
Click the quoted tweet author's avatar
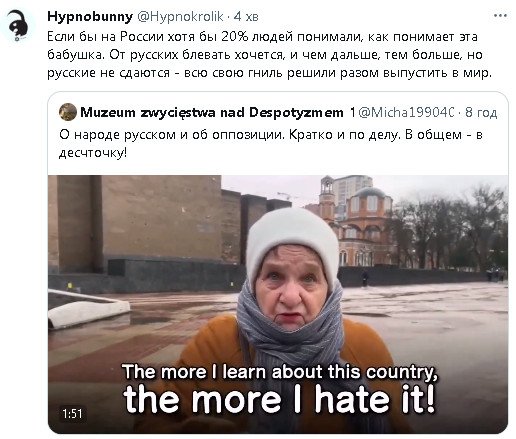pyautogui.click(x=68, y=112)
